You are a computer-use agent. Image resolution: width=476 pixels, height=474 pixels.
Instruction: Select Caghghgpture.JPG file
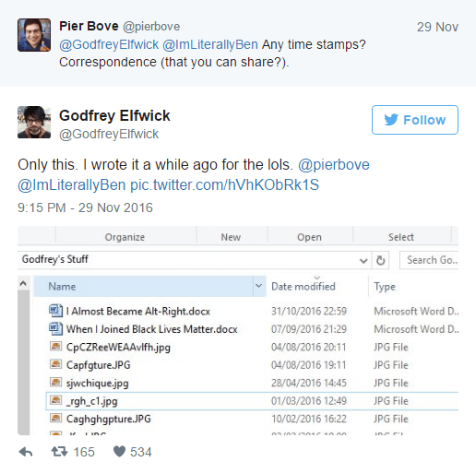(109, 419)
